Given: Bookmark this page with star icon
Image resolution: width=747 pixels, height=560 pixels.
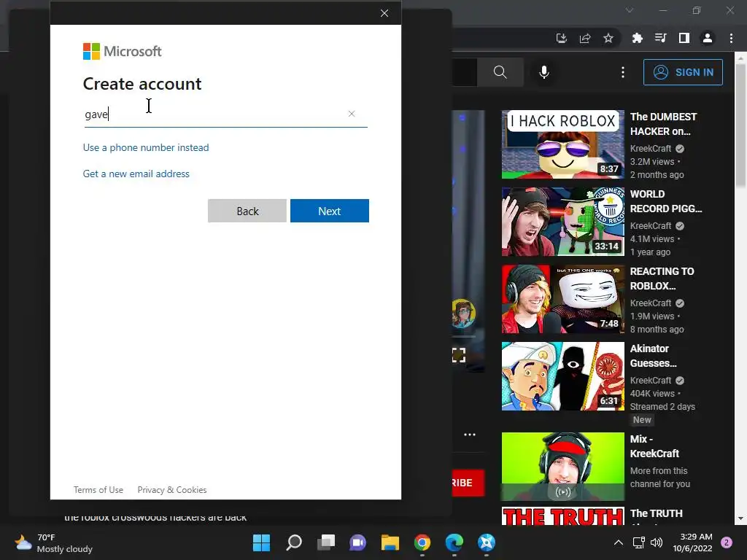Looking at the screenshot, I should [608, 38].
